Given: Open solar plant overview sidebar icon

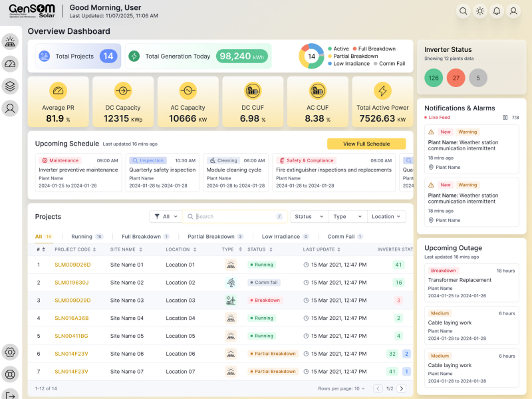Looking at the screenshot, I should pos(10,42).
